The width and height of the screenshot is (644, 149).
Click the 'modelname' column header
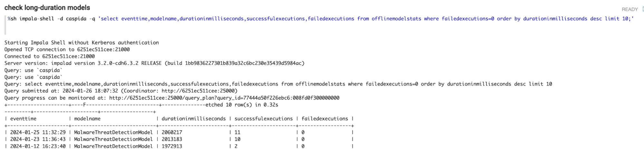point(87,119)
